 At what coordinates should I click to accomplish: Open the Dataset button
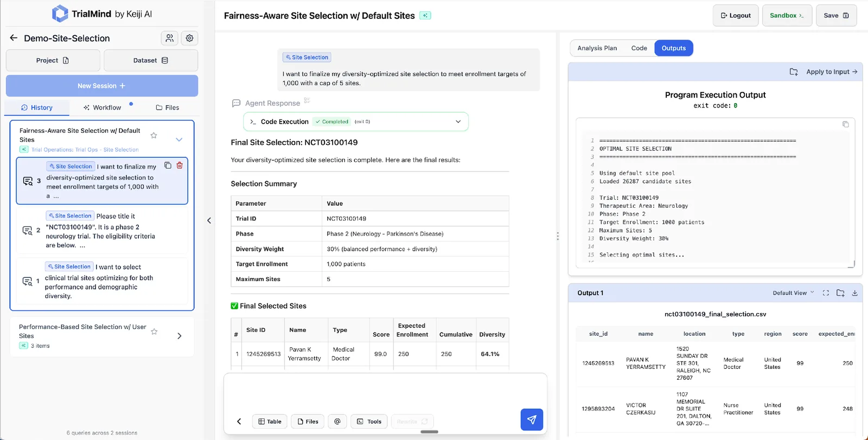coord(151,60)
